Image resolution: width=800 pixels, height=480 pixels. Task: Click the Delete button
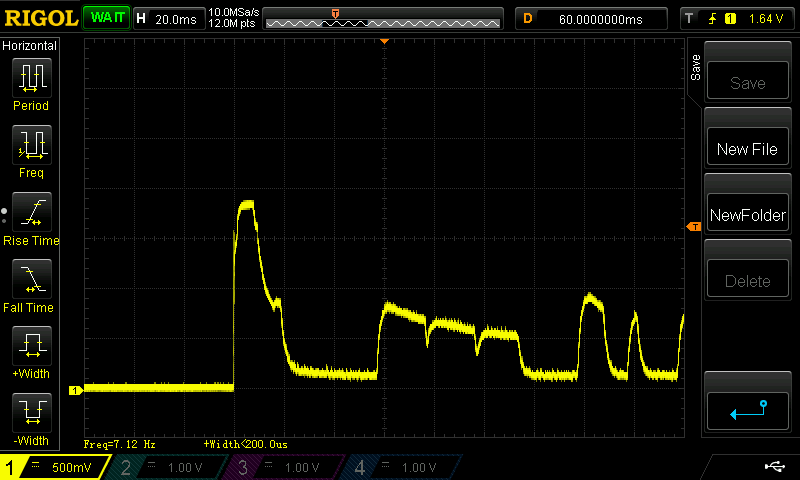(747, 279)
